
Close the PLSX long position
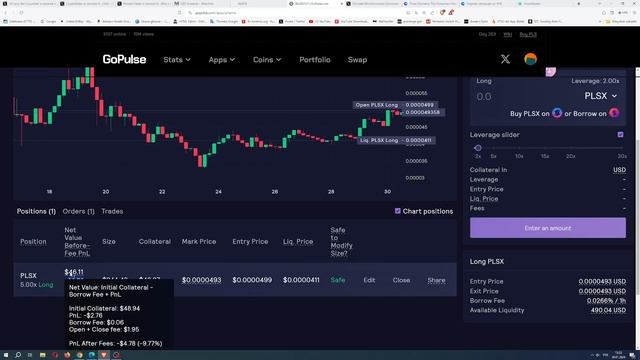(401, 280)
